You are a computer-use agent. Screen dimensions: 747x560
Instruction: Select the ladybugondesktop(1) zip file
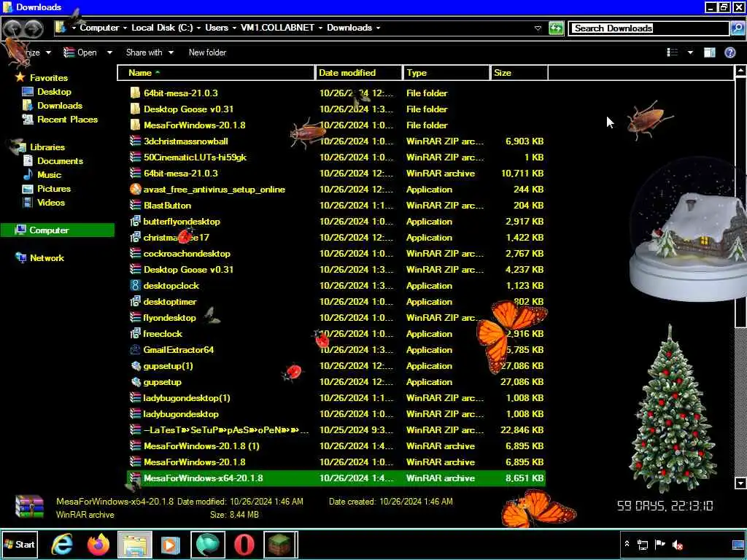[x=187, y=397]
